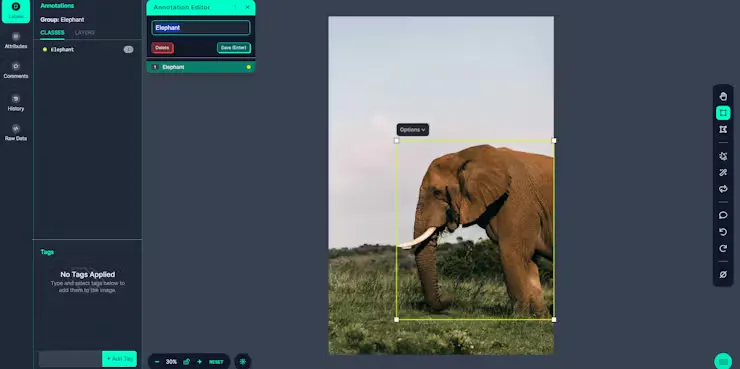The width and height of the screenshot is (740, 369).
Task: Click the + Add Tag button
Action: (x=119, y=359)
